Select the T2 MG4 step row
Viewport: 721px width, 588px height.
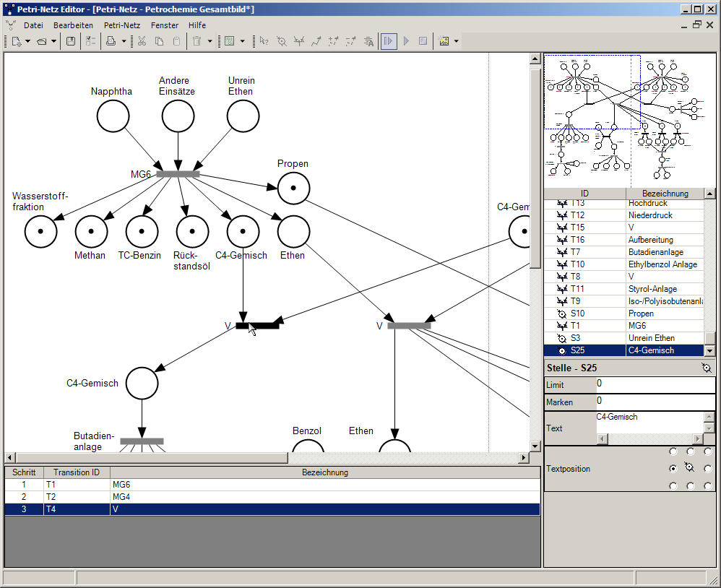(x=272, y=497)
